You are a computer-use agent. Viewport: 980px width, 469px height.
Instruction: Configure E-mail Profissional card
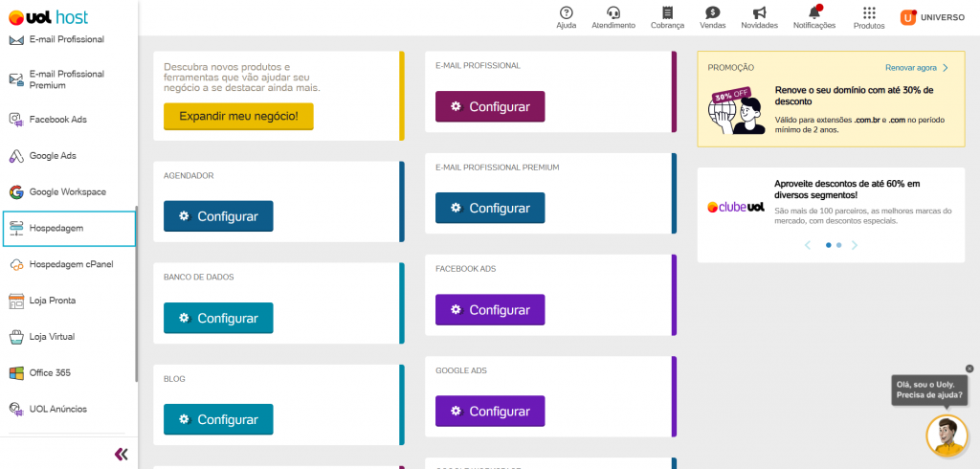[490, 106]
